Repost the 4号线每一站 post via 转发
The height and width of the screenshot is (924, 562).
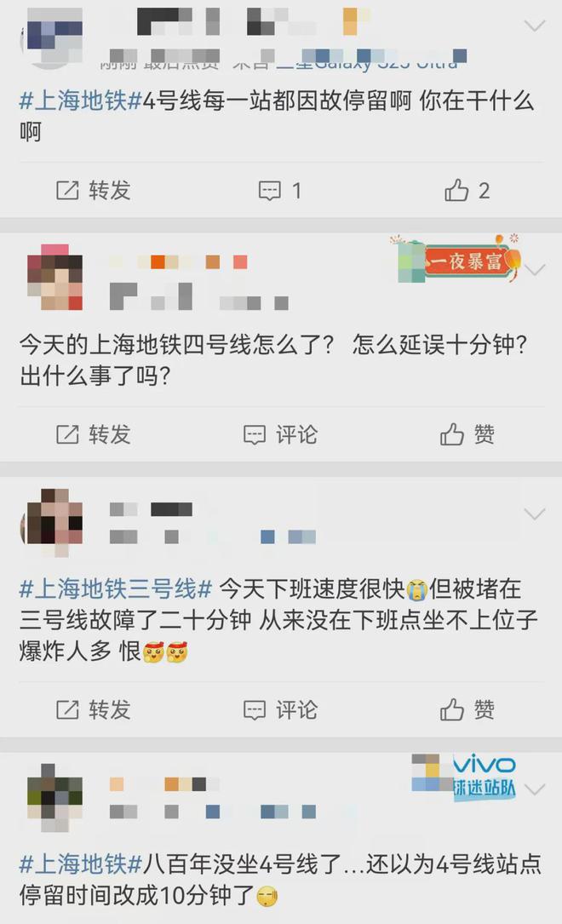pyautogui.click(x=93, y=191)
